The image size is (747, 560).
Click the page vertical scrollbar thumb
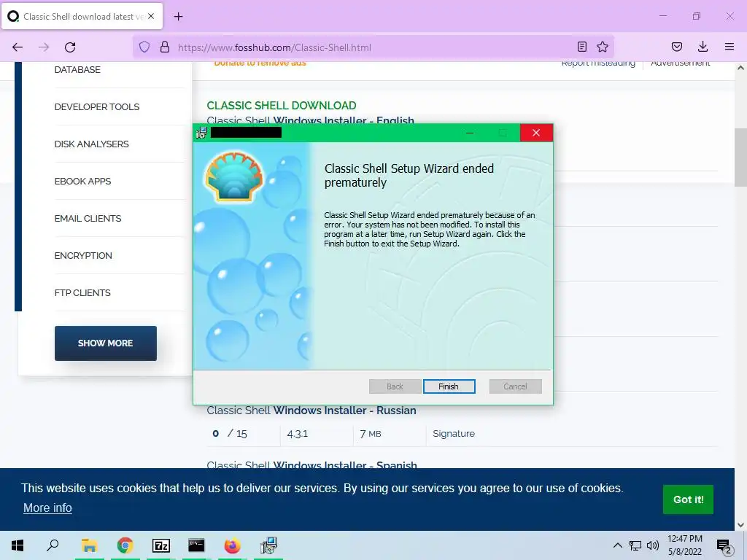pyautogui.click(x=740, y=157)
